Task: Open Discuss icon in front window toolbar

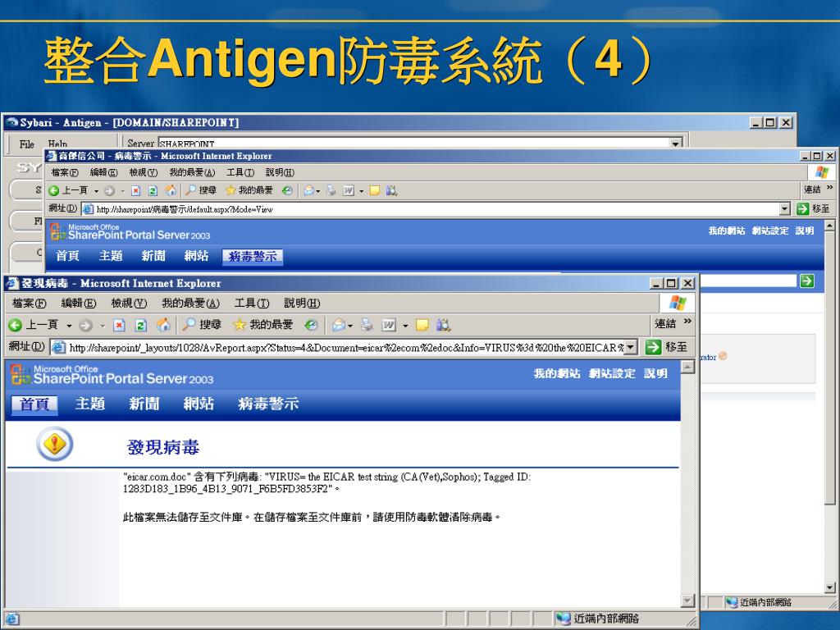Action: click(x=422, y=325)
